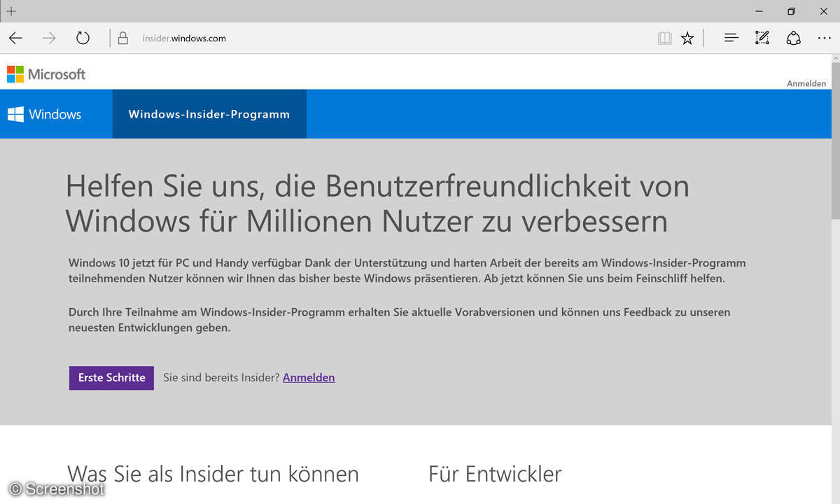Open Reading view book icon
The width and height of the screenshot is (840, 504).
[664, 38]
